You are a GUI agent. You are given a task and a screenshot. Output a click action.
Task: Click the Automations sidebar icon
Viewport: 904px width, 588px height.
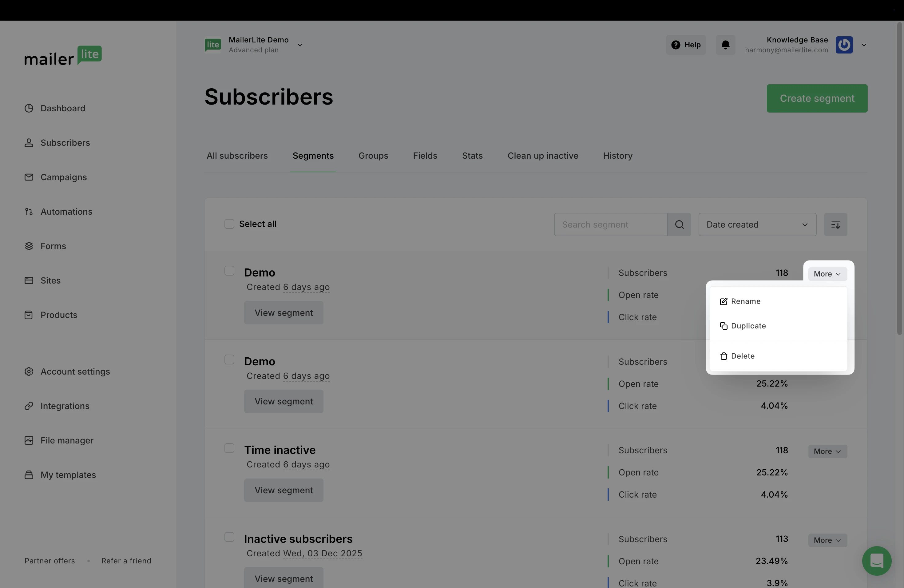pos(29,212)
